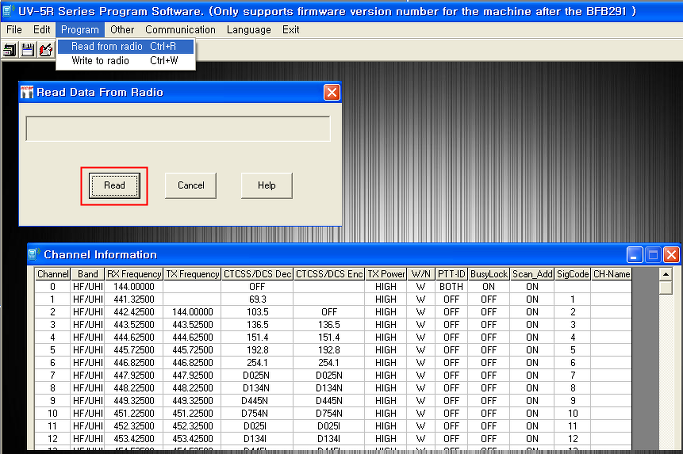The width and height of the screenshot is (683, 454).
Task: Select the 441.32500 RX frequency cell
Action: tap(134, 299)
